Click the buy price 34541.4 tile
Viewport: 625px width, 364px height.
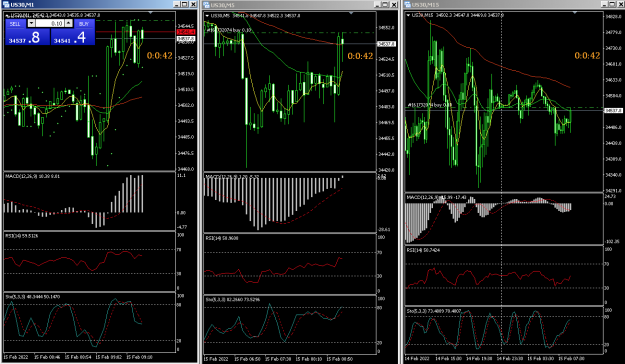click(x=73, y=37)
